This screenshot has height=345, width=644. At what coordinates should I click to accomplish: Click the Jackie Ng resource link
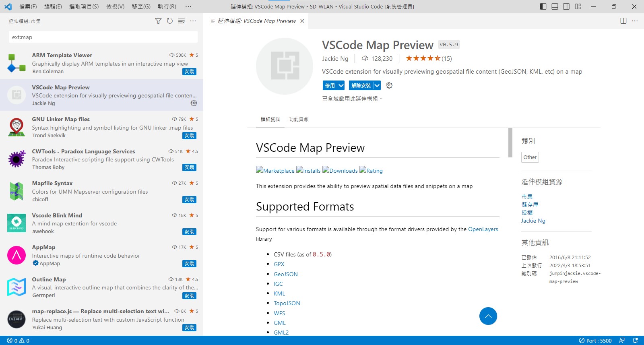tap(533, 221)
